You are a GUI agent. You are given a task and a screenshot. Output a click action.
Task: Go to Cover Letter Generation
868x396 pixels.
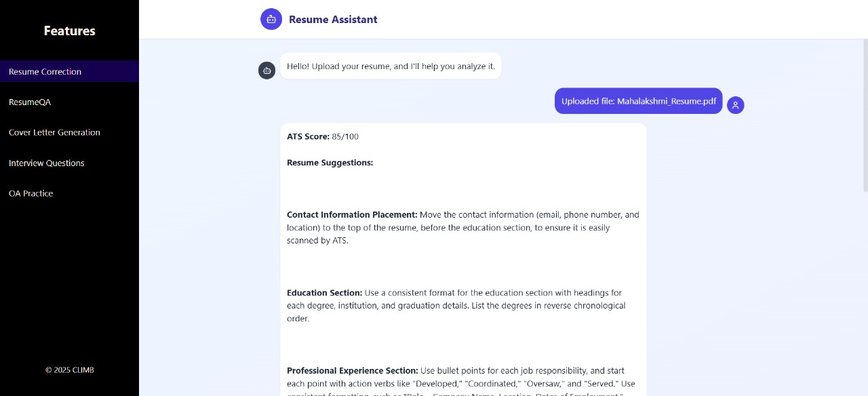click(x=54, y=133)
